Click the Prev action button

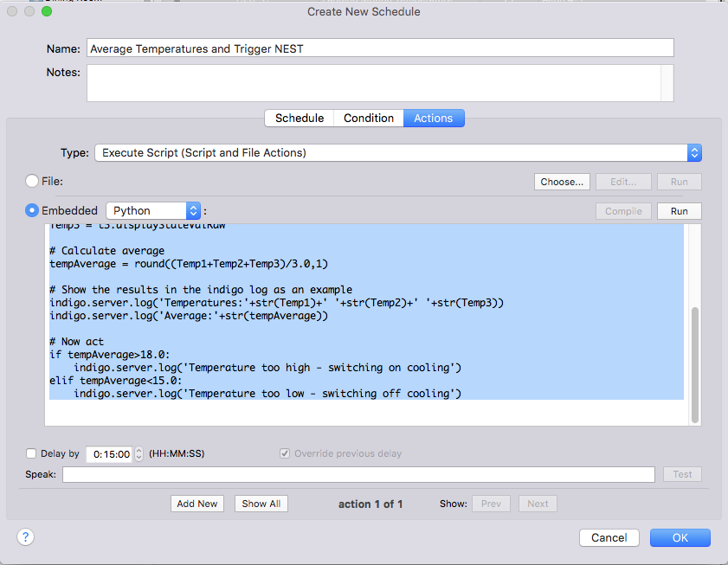coord(491,504)
